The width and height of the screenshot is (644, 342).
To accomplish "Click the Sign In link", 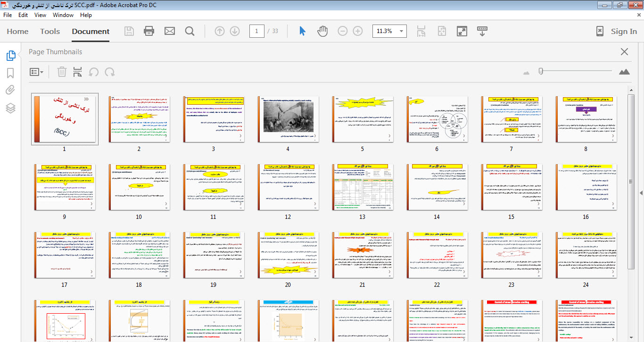I will (624, 31).
